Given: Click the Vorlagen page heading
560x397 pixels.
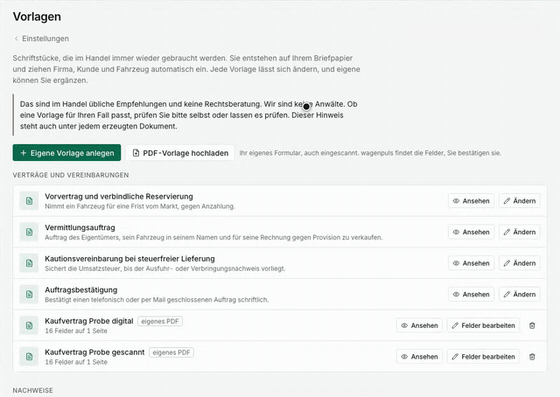Looking at the screenshot, I should [x=37, y=17].
